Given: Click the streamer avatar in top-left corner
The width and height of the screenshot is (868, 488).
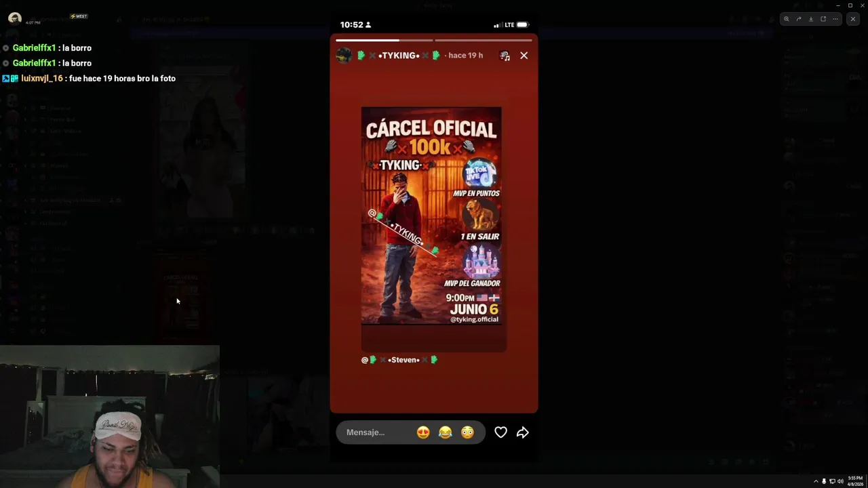Looking at the screenshot, I should coord(15,18).
